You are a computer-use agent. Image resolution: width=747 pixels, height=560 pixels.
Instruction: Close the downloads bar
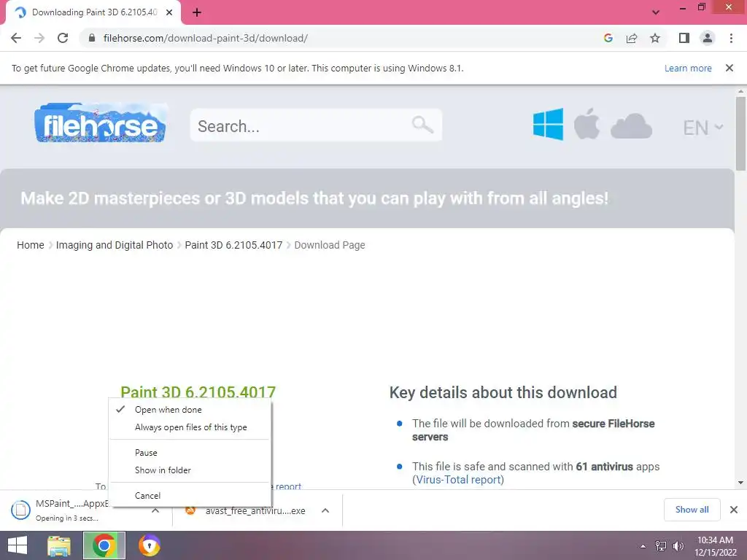pyautogui.click(x=734, y=510)
